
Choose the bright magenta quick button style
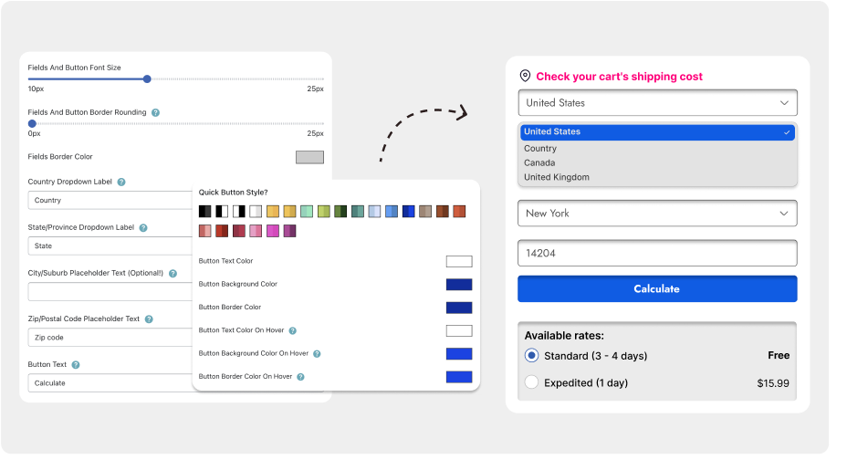[x=273, y=231]
